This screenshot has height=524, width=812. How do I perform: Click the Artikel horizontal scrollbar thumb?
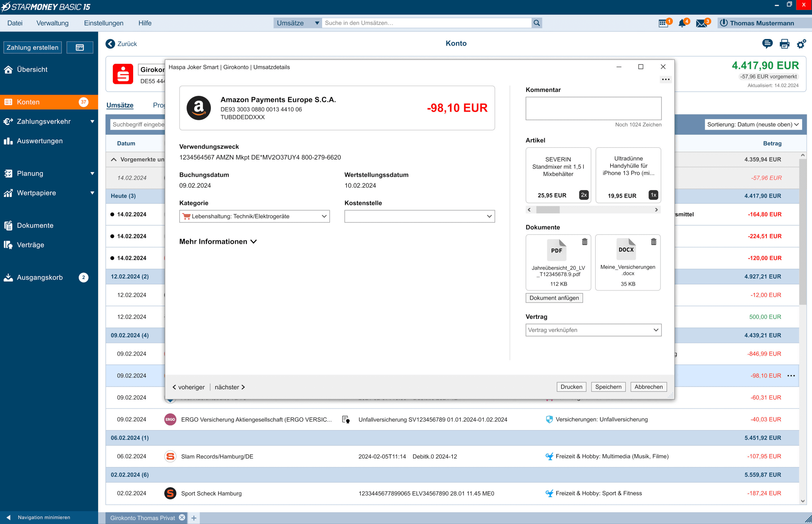(548, 210)
